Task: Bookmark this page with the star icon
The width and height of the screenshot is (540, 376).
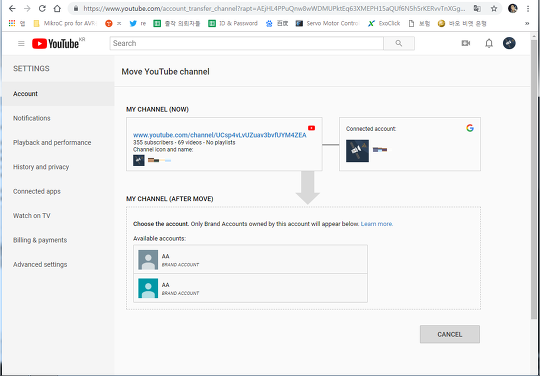Action: pyautogui.click(x=494, y=9)
